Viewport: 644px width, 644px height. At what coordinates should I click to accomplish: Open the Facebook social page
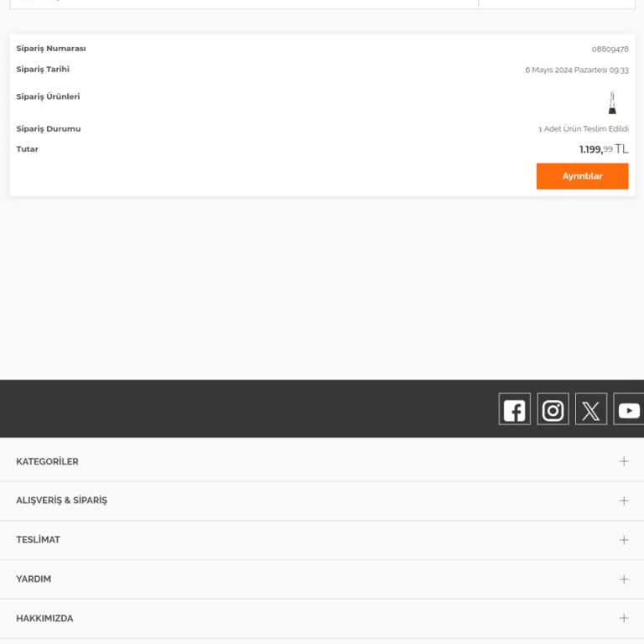coord(514,408)
